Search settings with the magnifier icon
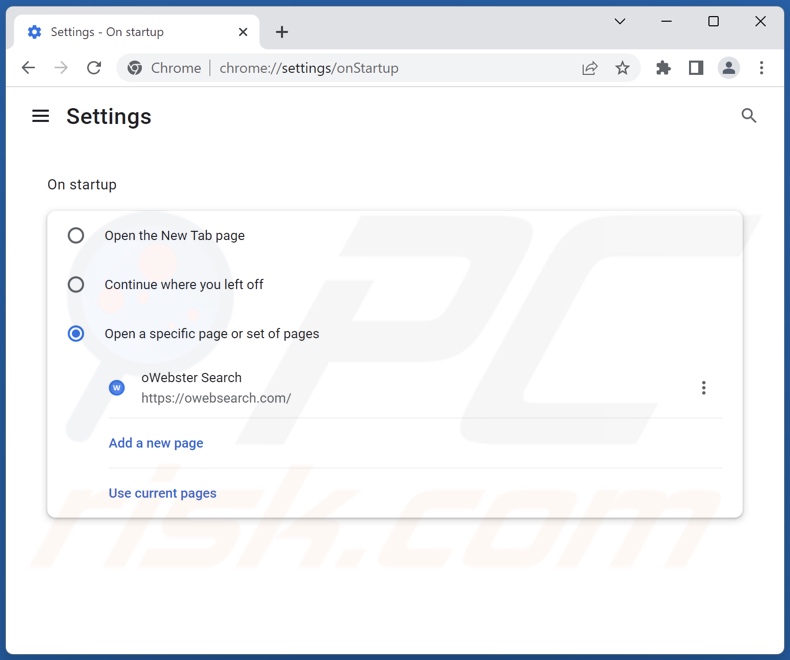 pos(749,116)
